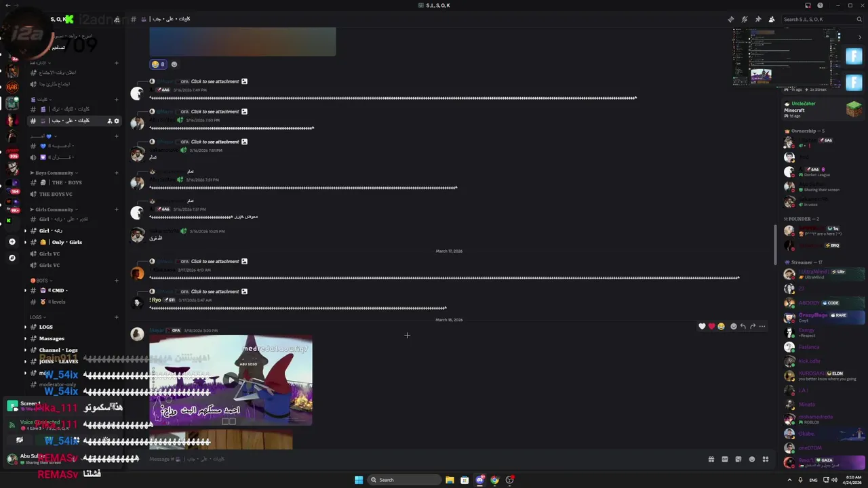Open more options ellipsis on hovered message
868x488 pixels.
click(762, 326)
